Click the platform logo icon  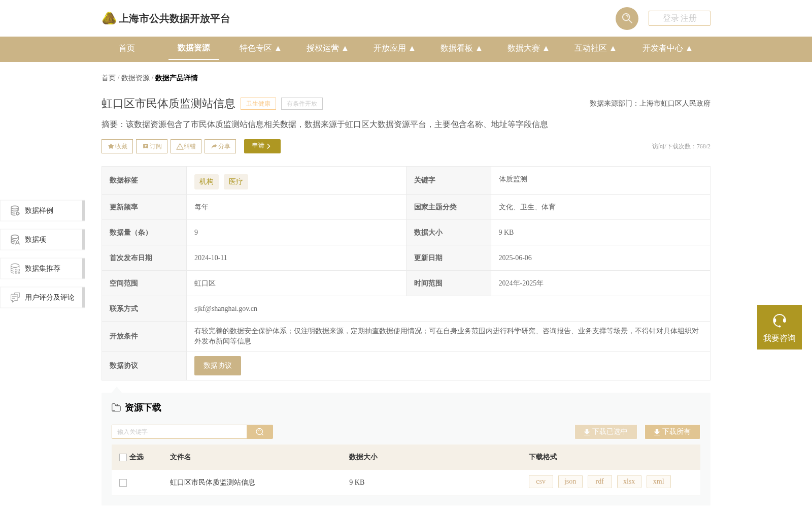109,18
